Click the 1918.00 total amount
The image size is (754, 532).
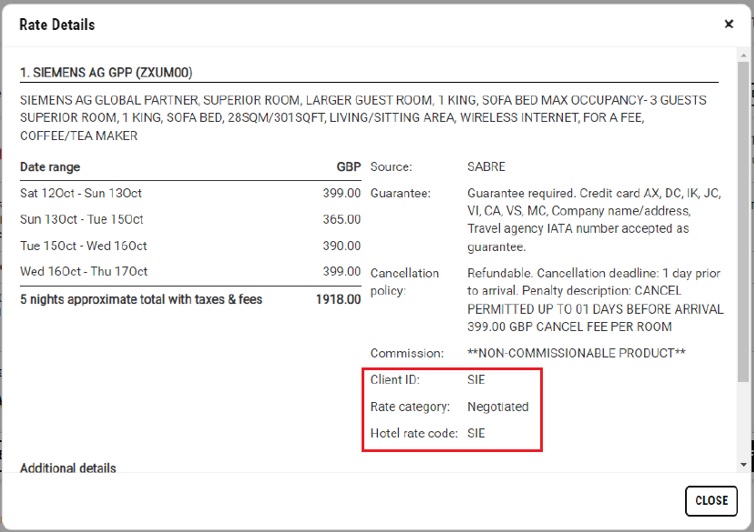(x=338, y=299)
